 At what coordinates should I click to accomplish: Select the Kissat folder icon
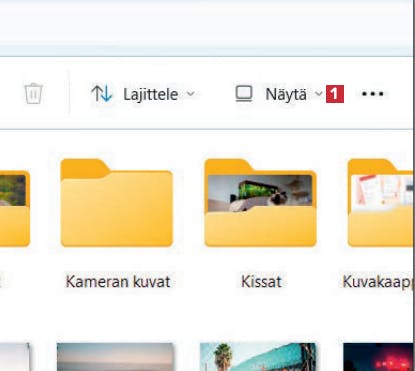pos(260,203)
